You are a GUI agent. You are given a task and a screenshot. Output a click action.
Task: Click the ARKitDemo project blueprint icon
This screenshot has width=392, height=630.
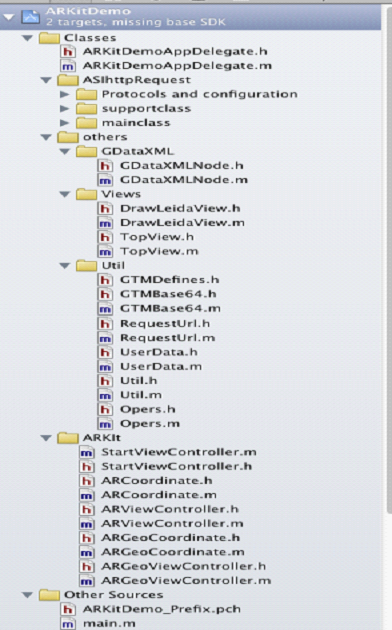31,17
